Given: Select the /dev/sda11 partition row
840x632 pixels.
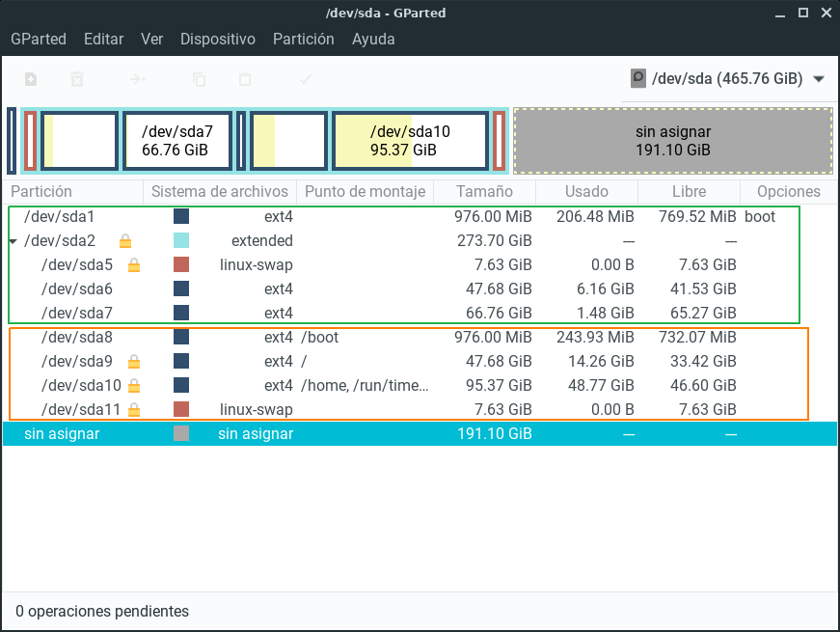Looking at the screenshot, I should point(420,409).
